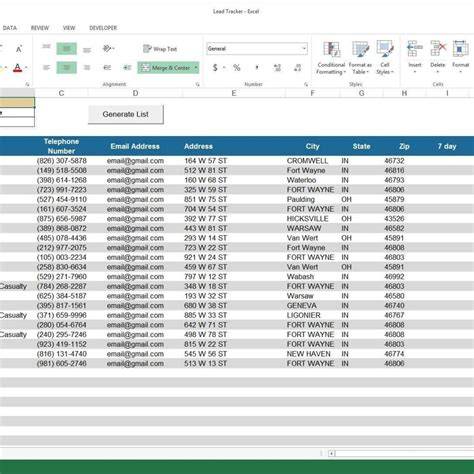Screen dimensions: 474x474
Task: Expand the General number format dropdown
Action: pyautogui.click(x=304, y=49)
